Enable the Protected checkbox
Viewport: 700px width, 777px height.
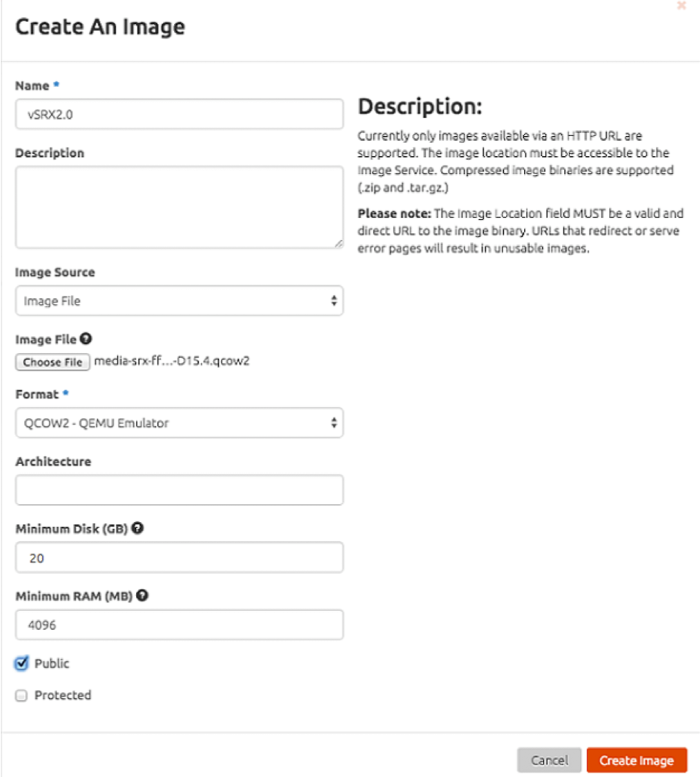21,696
